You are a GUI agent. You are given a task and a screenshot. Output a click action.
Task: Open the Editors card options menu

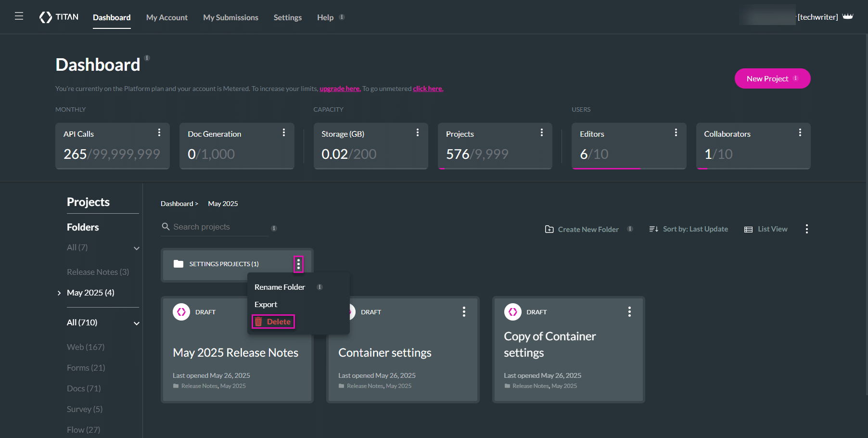[676, 133]
